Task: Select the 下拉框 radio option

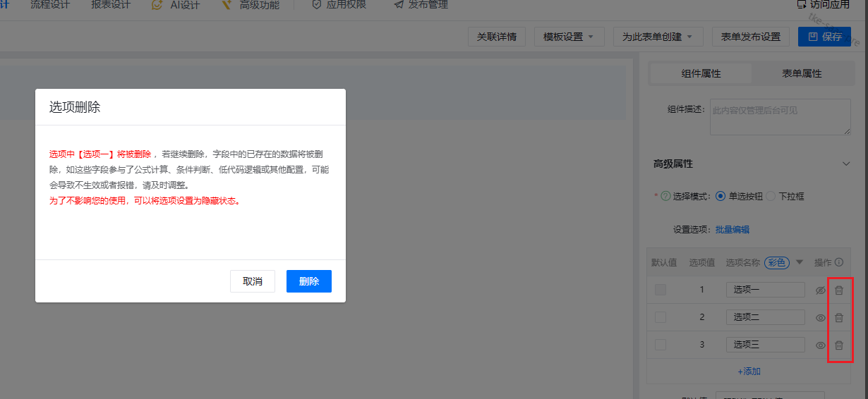Action: pyautogui.click(x=771, y=197)
